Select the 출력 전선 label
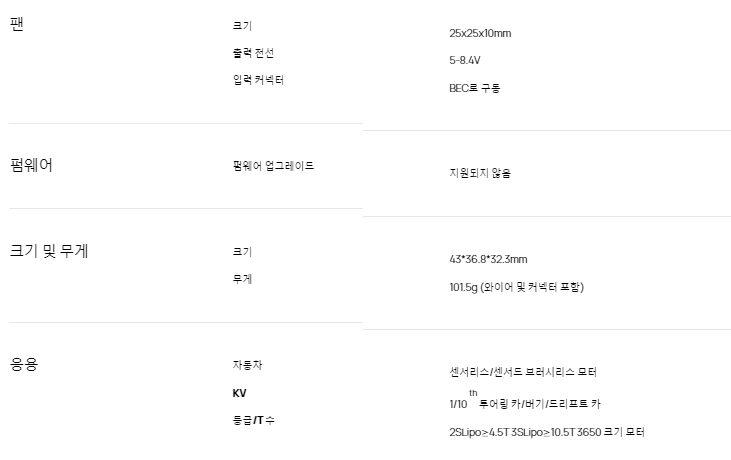 pyautogui.click(x=252, y=52)
